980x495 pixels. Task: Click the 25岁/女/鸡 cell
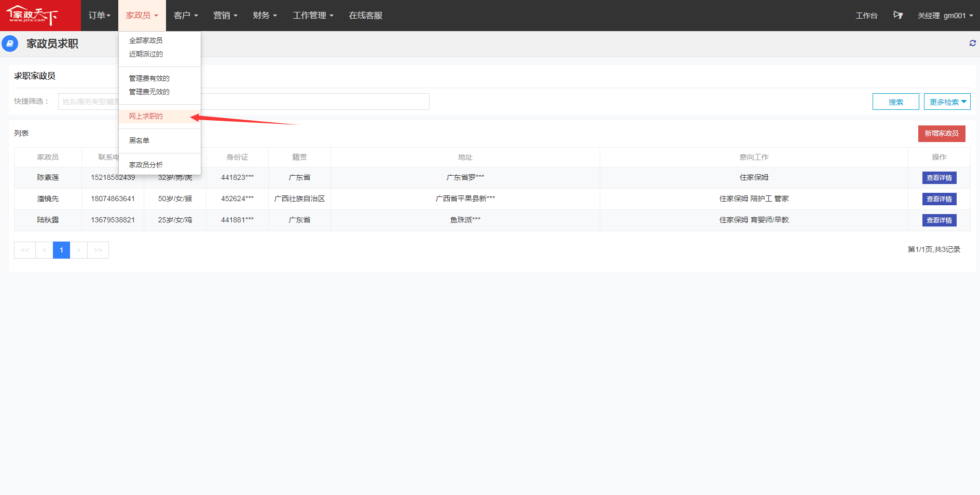[x=175, y=220]
